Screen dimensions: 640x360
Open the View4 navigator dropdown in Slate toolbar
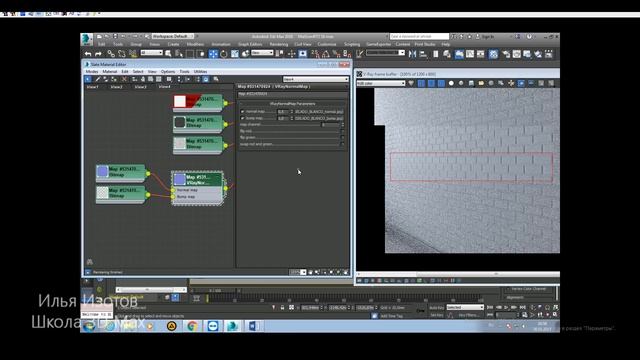tap(316, 79)
